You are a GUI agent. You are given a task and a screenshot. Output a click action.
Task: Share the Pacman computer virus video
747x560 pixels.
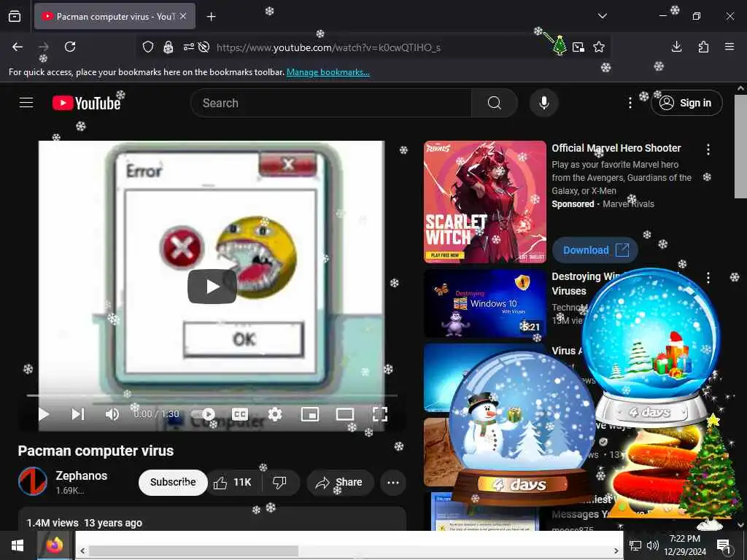[340, 483]
